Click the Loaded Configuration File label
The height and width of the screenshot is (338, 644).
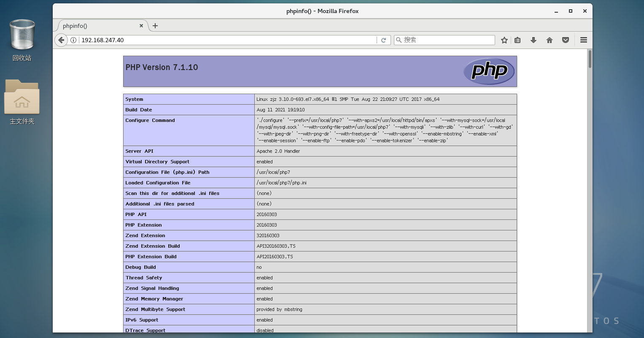[158, 183]
